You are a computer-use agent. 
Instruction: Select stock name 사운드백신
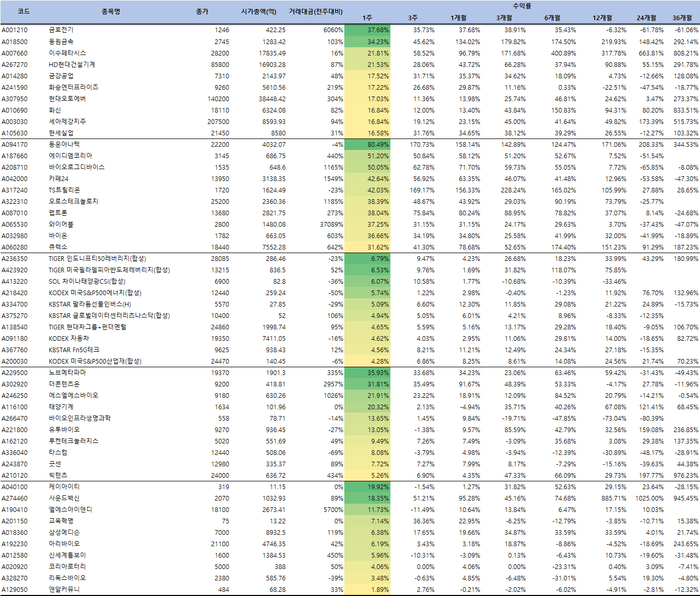(64, 498)
